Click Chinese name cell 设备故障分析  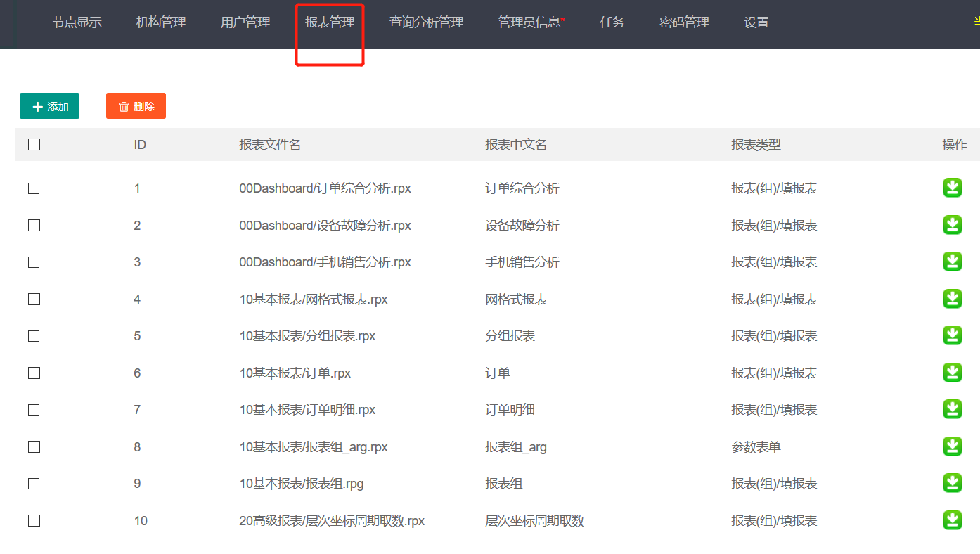pyautogui.click(x=522, y=226)
